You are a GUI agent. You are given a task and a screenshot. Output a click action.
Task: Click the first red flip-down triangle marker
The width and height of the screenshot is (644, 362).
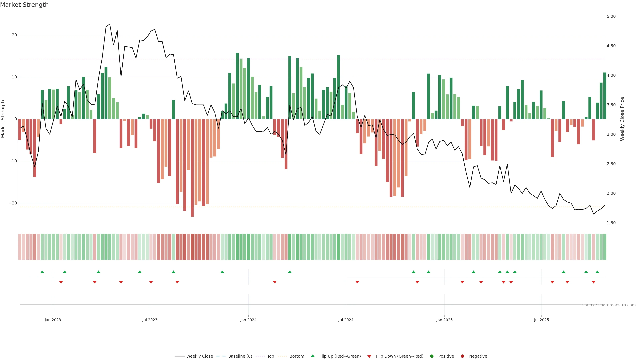coord(61,282)
